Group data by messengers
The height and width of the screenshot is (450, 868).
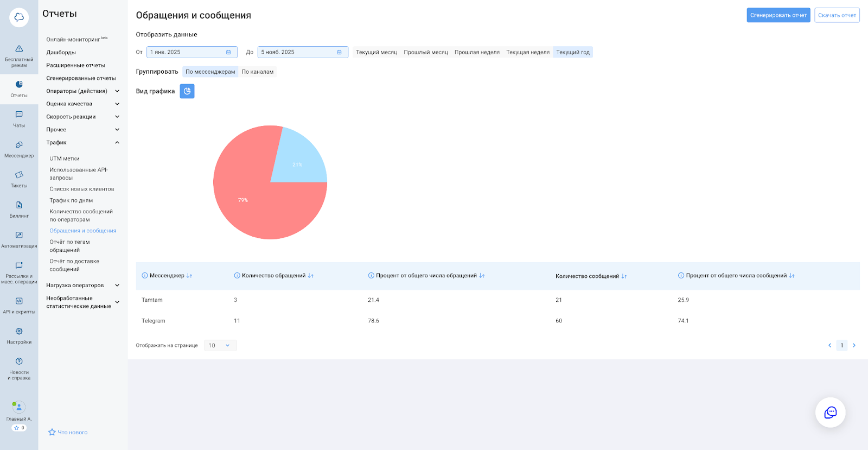click(x=210, y=72)
